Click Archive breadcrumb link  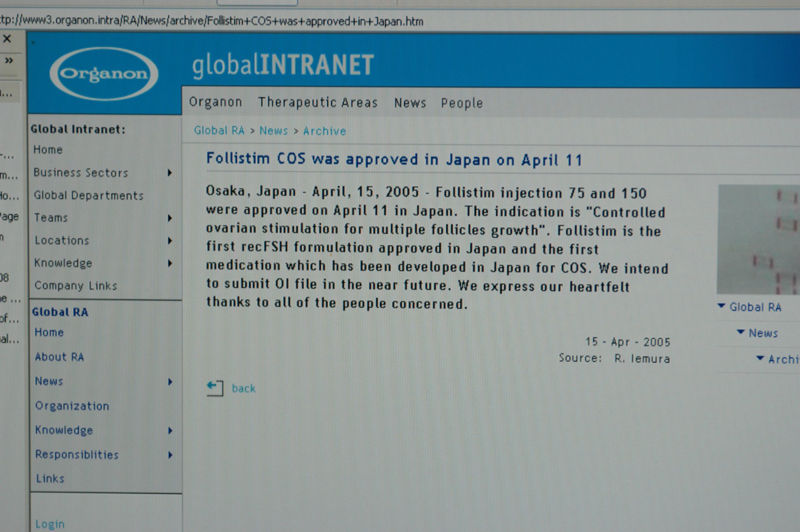(325, 131)
